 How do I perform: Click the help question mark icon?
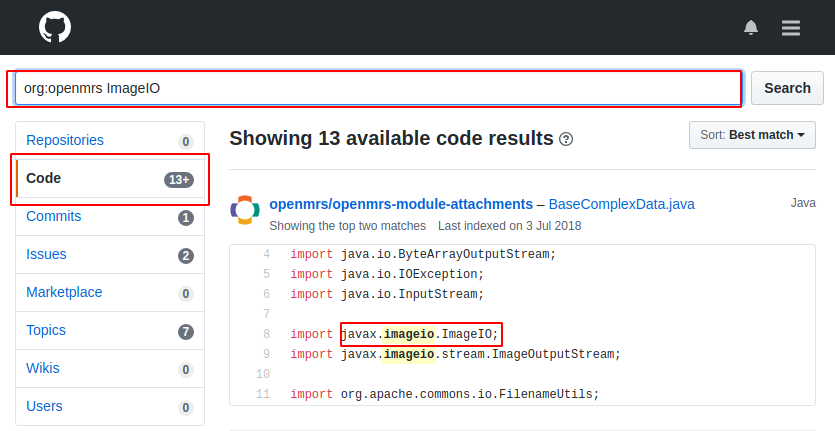pos(566,140)
